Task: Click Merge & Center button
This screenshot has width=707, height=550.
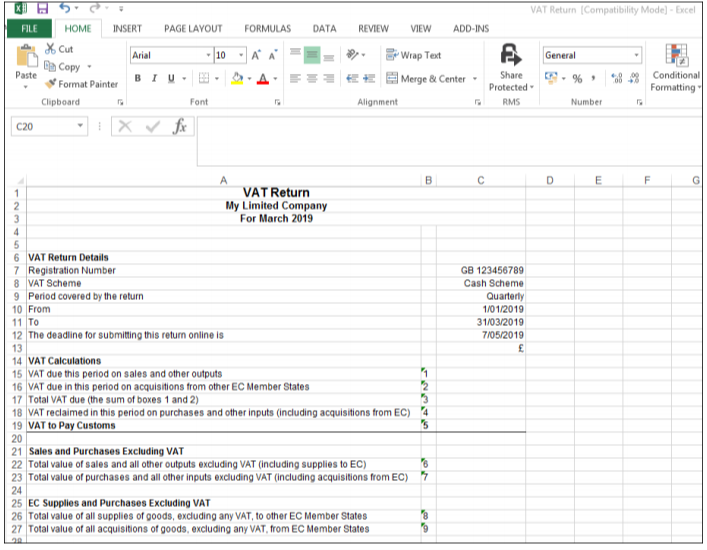Action: click(x=426, y=78)
